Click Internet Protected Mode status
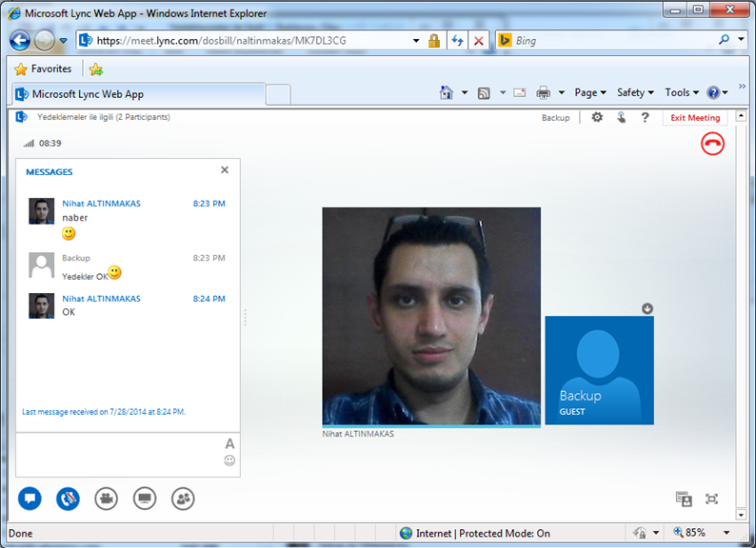This screenshot has height=548, width=756. click(x=475, y=533)
